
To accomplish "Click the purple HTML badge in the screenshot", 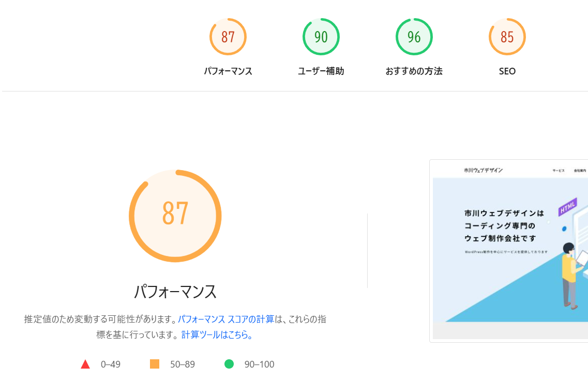I will [567, 207].
